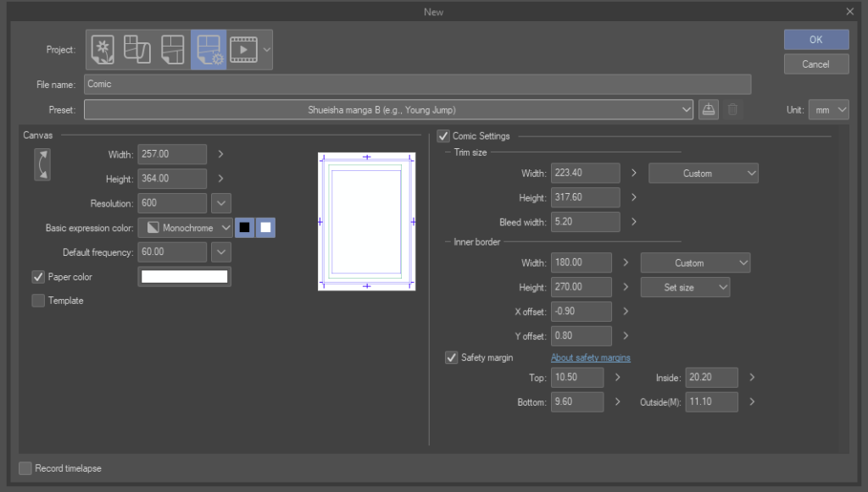868x492 pixels.
Task: Open the Set size dropdown
Action: [685, 287]
